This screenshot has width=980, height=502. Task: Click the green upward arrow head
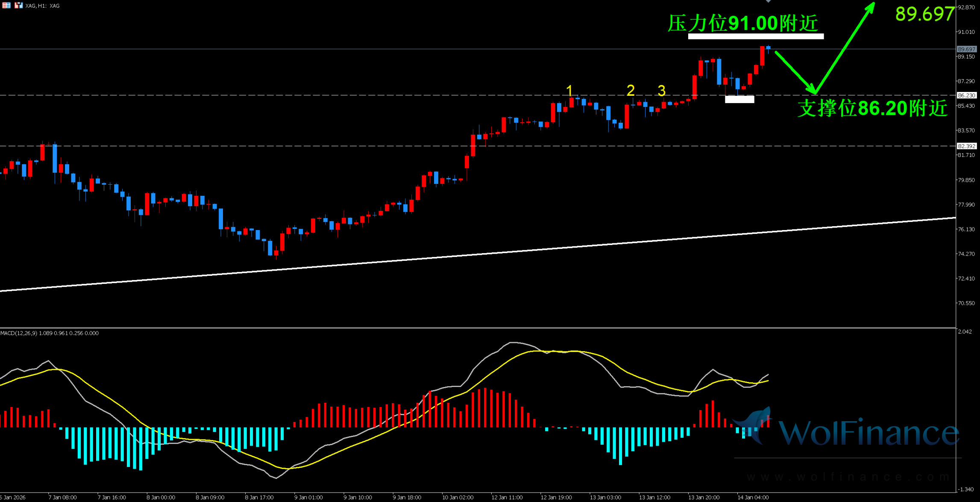871,6
